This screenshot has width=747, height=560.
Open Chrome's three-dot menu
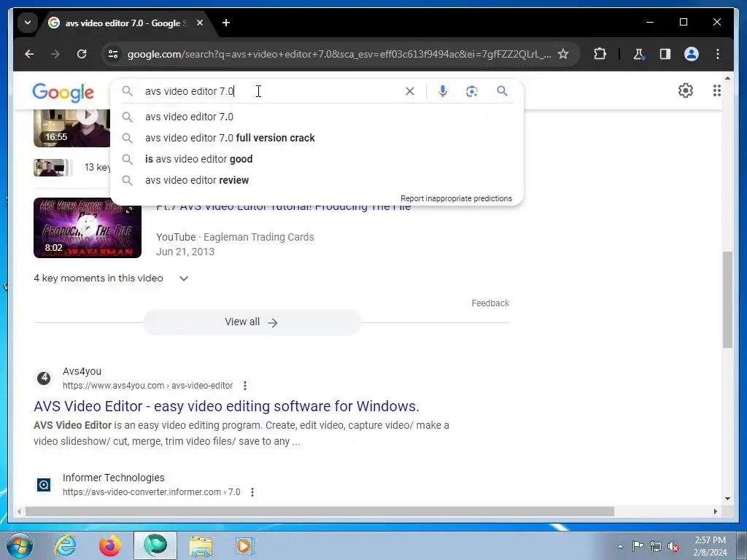coord(718,54)
